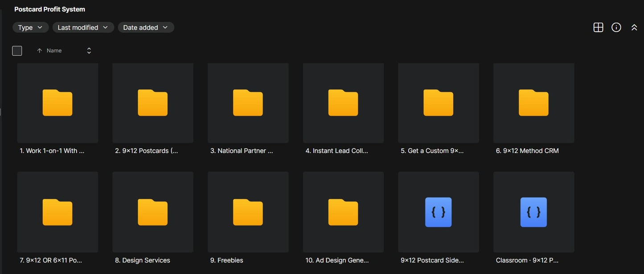Open the '9×12 Postcard Side...' JSON file icon

point(439,212)
